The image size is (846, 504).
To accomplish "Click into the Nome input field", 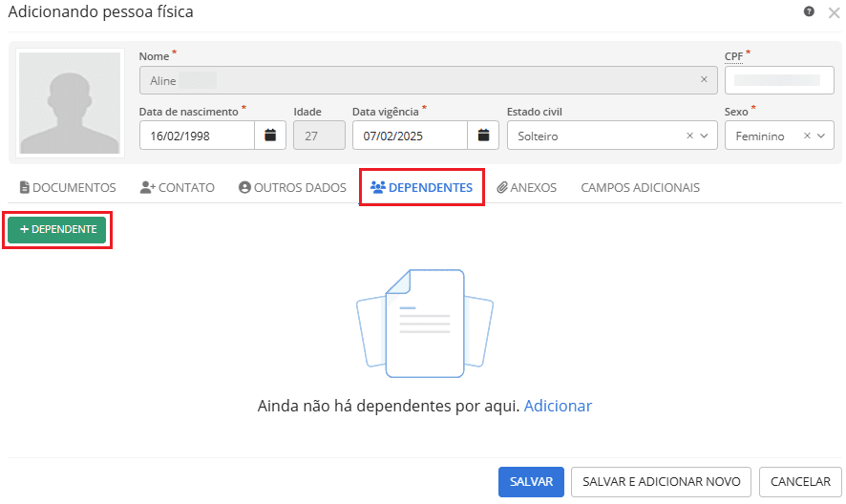I will tap(429, 80).
